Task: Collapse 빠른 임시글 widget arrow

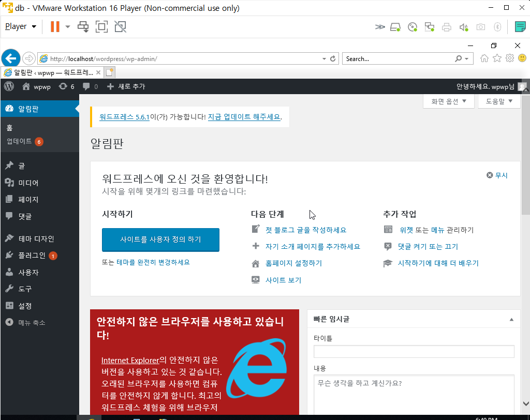Action: [x=511, y=319]
